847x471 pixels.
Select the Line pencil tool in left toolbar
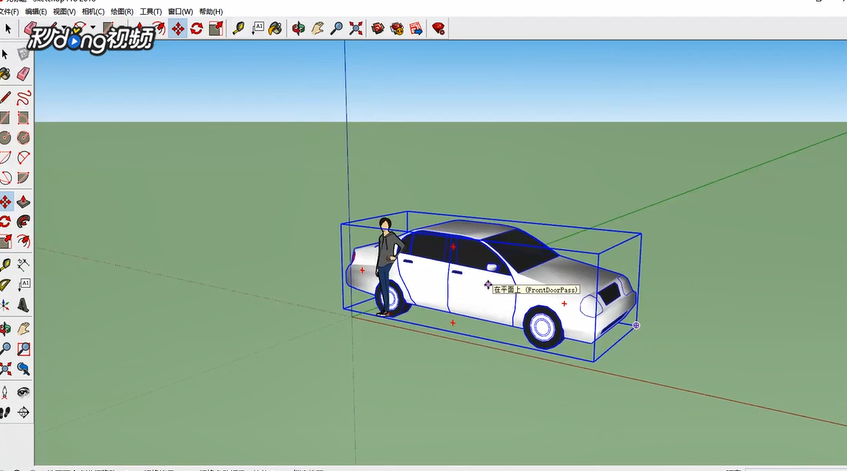click(5, 98)
